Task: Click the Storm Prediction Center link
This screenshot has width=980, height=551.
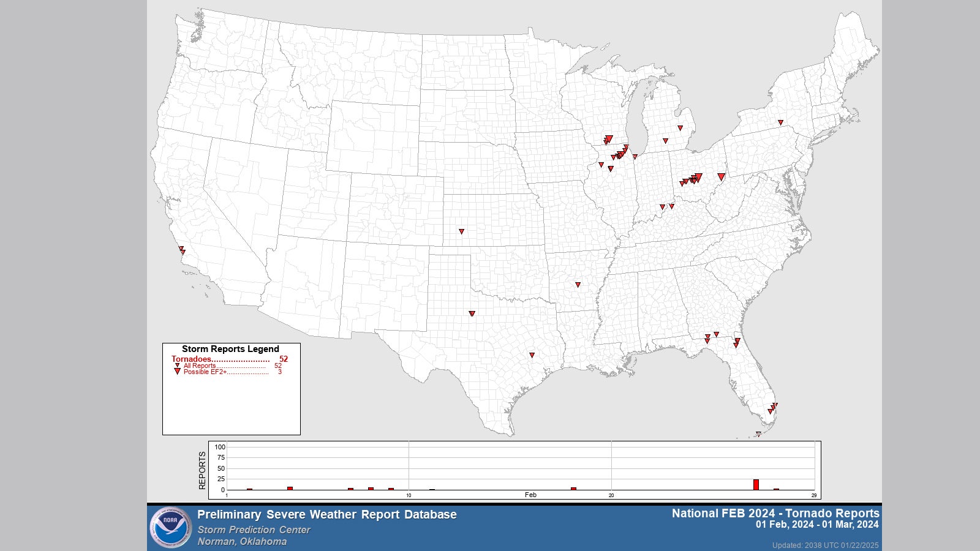Action: point(255,531)
